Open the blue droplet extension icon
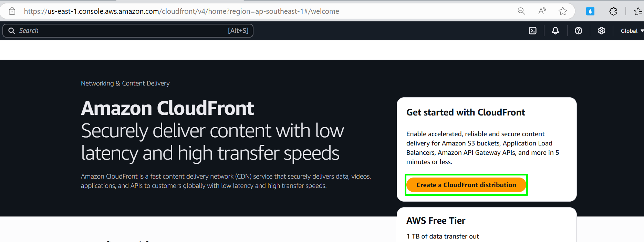Viewport: 644px width, 242px height. pos(590,11)
